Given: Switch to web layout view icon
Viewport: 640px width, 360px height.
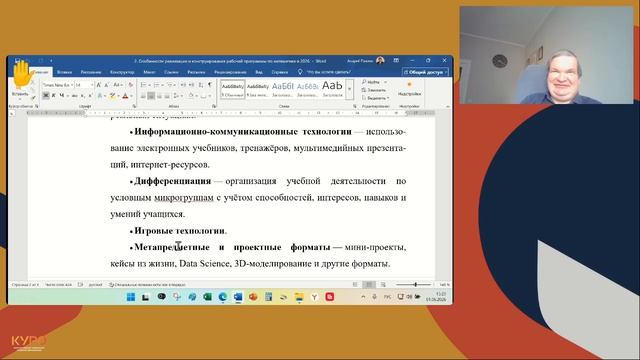Looking at the screenshot, I should pos(383,284).
